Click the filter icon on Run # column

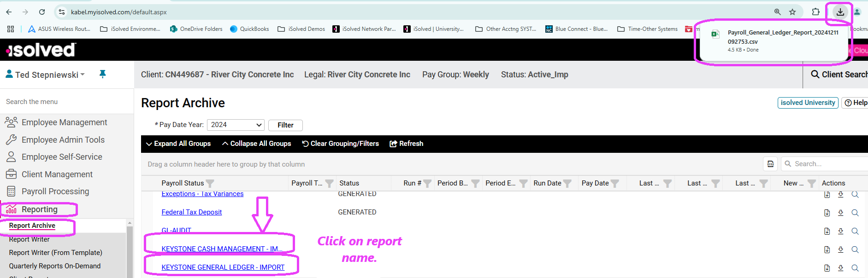click(427, 183)
